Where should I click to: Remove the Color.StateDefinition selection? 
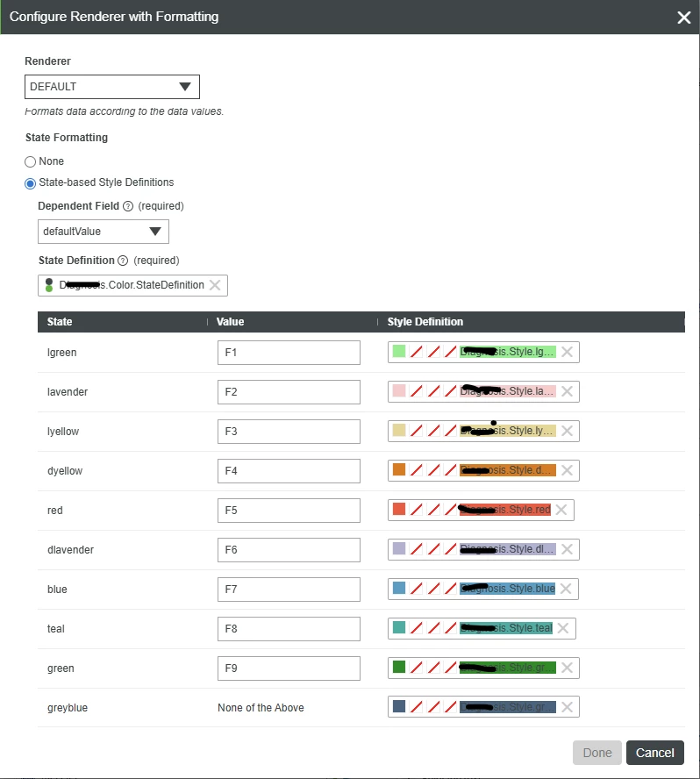215,285
